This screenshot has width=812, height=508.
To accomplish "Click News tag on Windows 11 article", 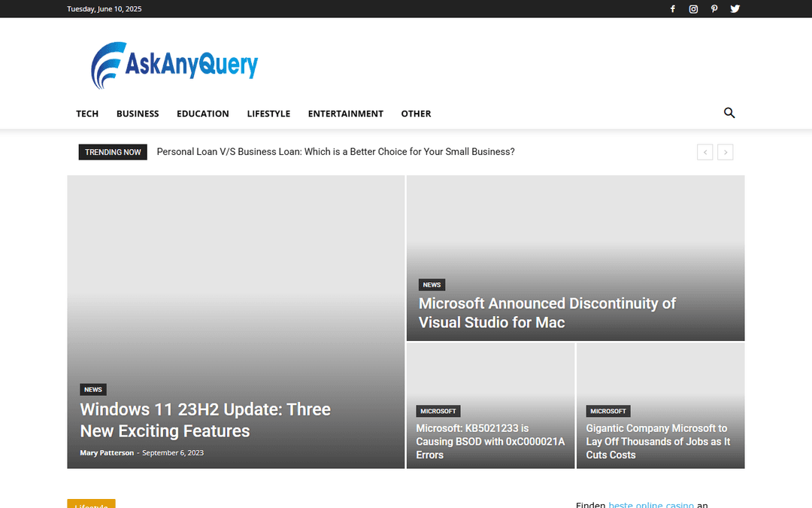I will point(93,389).
